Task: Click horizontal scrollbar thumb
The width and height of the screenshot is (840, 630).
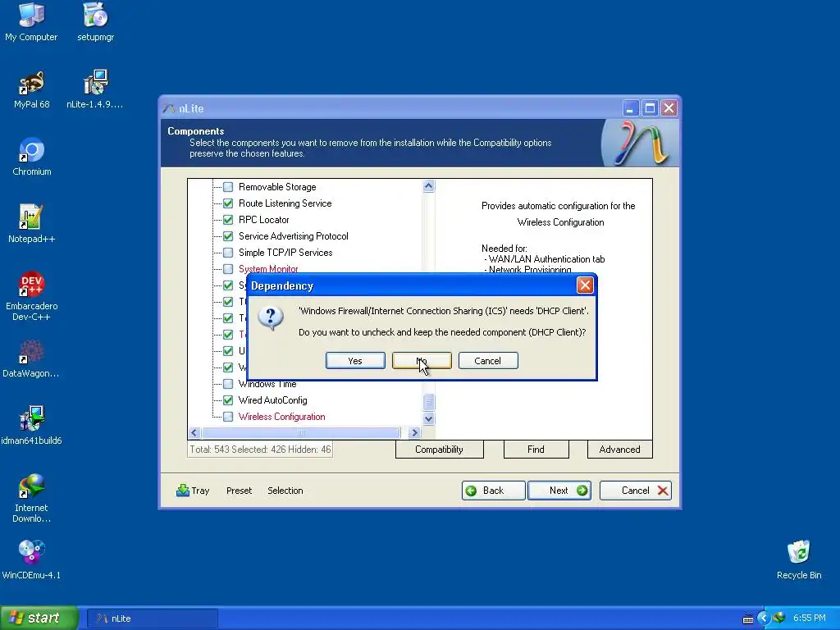Action: coord(301,432)
